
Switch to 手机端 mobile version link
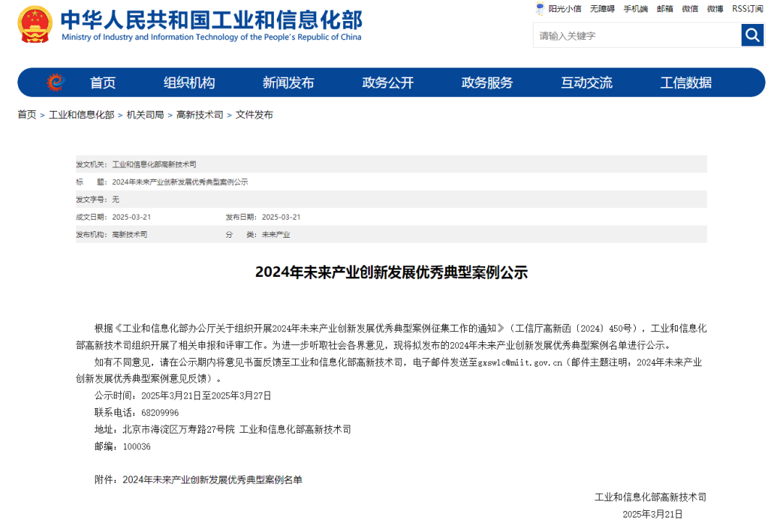click(635, 9)
